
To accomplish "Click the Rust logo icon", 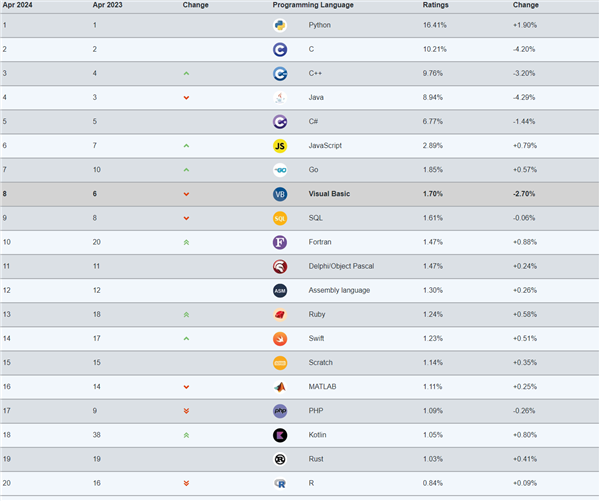I will (280, 459).
